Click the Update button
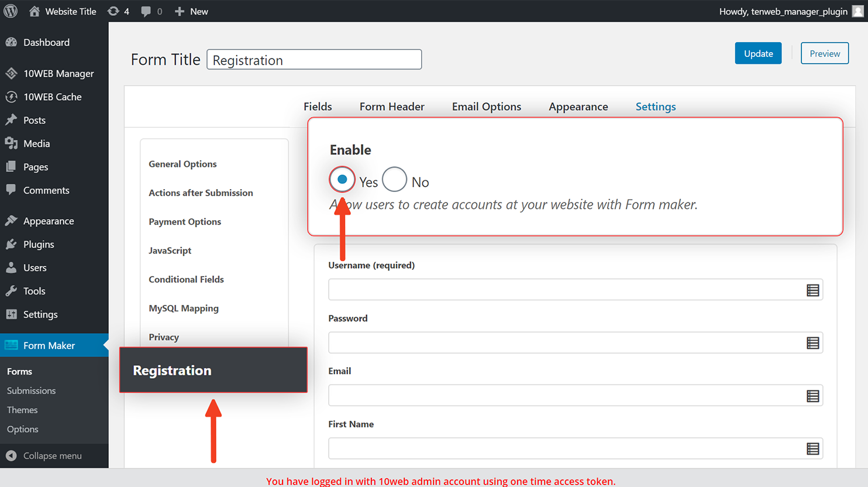Image resolution: width=868 pixels, height=487 pixels. 758,53
